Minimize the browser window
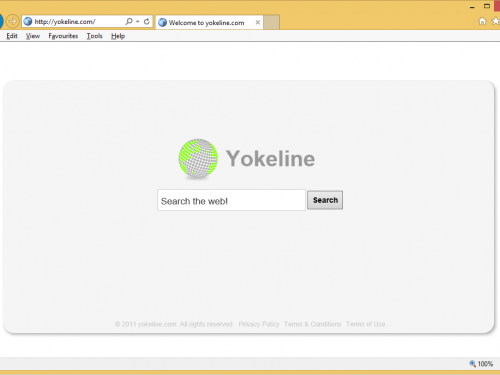The height and width of the screenshot is (375, 500). point(472,7)
